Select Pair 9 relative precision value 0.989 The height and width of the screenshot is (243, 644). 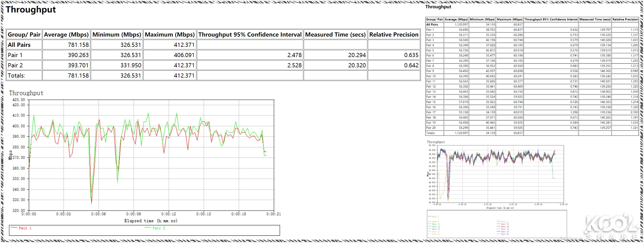point(634,71)
